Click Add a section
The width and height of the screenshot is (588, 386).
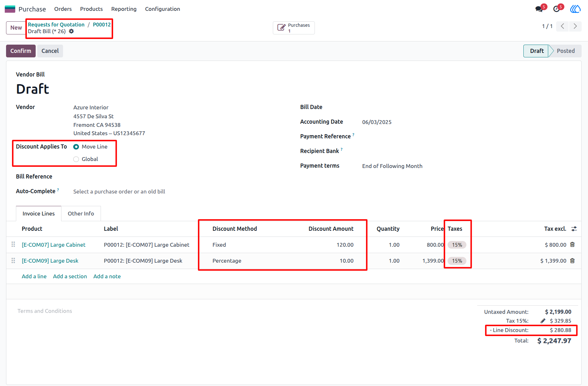coord(70,276)
